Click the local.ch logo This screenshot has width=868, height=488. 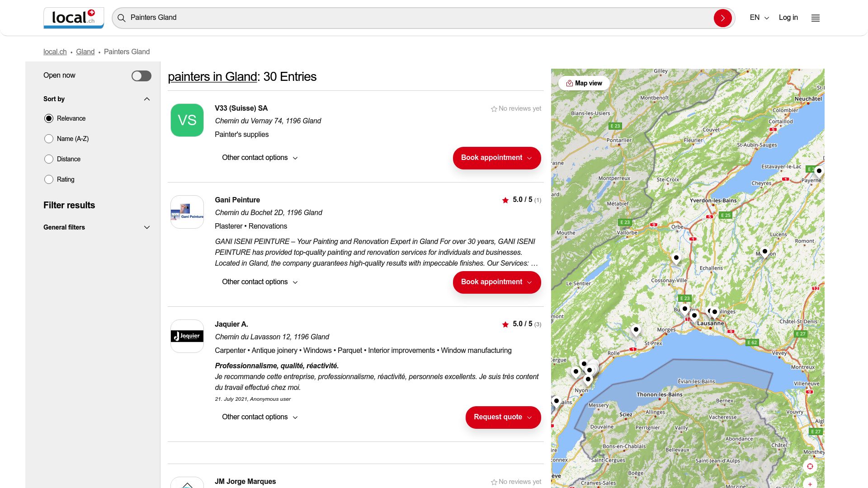pos(73,18)
